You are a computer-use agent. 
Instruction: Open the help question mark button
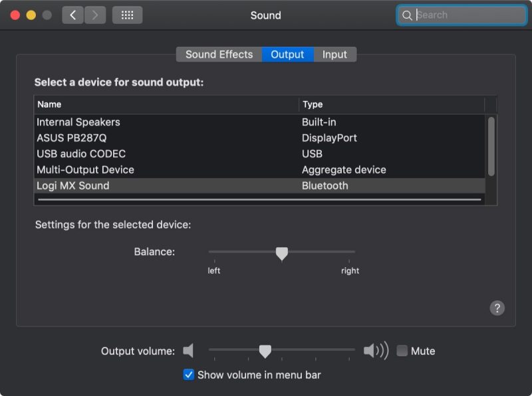(x=497, y=308)
